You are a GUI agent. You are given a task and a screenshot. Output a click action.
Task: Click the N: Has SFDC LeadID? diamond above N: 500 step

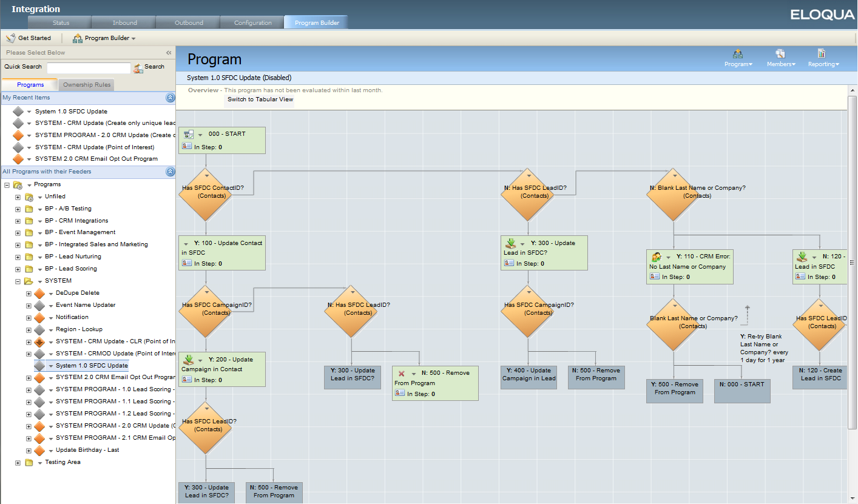pos(351,311)
